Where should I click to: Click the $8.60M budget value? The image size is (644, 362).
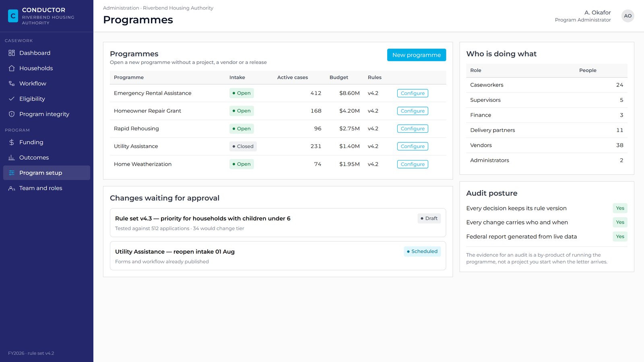(x=349, y=93)
